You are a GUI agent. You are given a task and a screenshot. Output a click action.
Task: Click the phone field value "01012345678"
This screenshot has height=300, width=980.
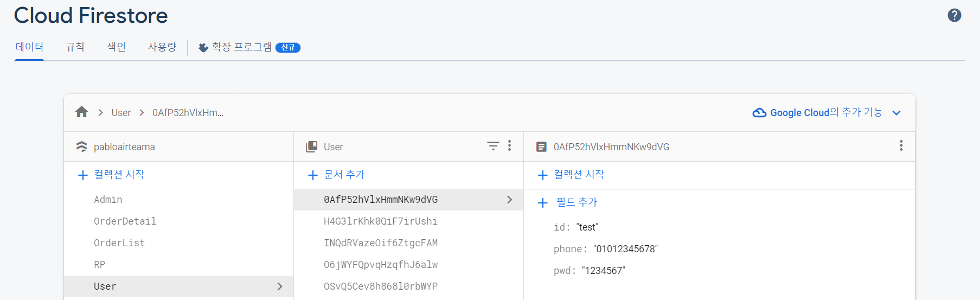625,249
